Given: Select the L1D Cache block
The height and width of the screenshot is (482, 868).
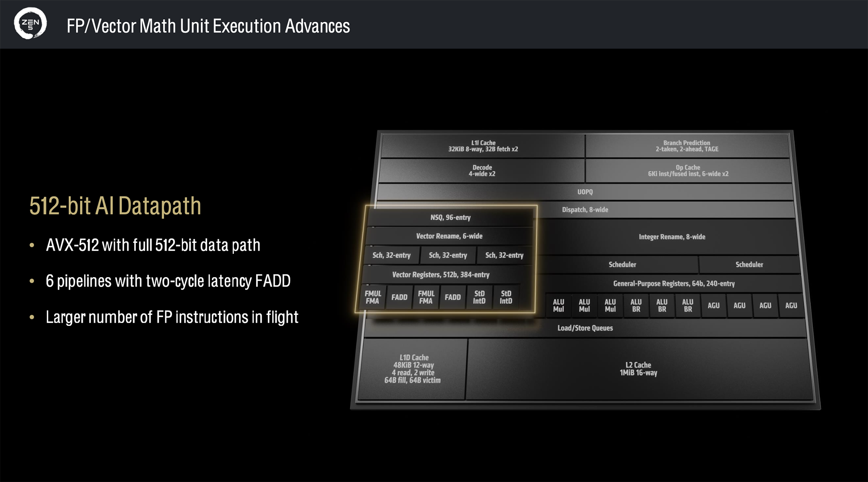Looking at the screenshot, I should coord(412,369).
